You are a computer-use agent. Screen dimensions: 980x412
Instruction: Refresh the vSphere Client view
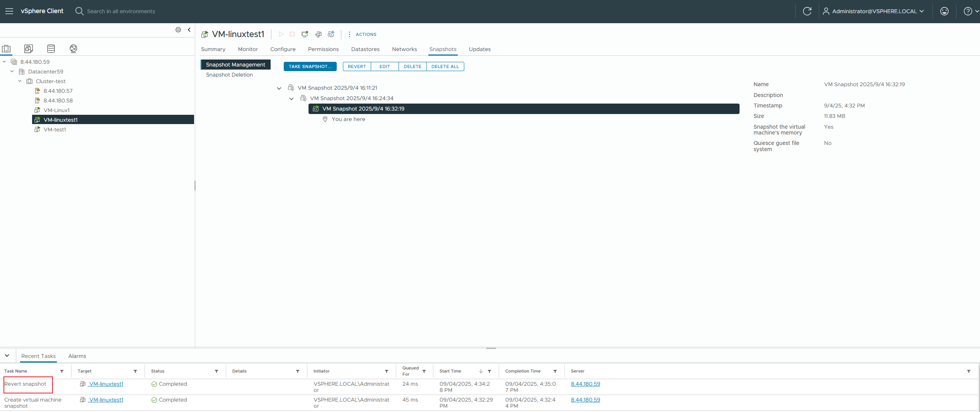(x=807, y=11)
